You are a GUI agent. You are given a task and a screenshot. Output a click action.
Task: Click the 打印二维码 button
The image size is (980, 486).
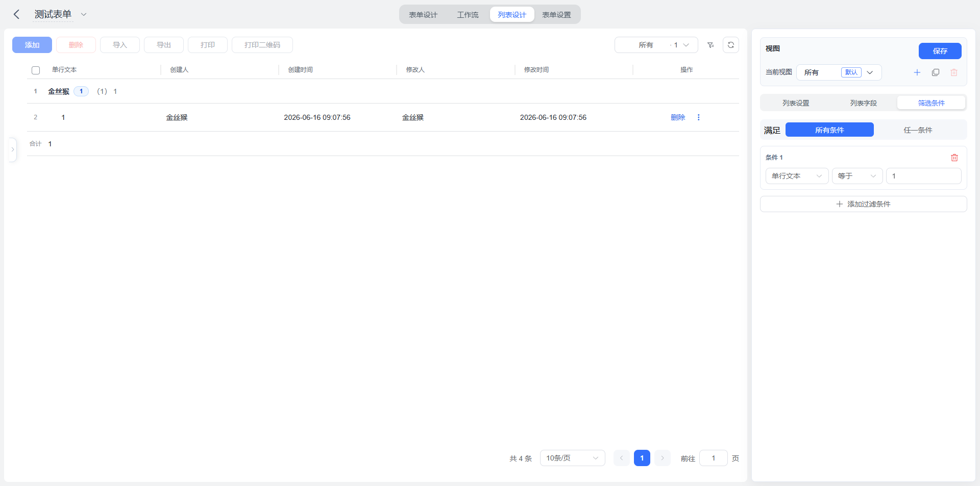point(262,45)
